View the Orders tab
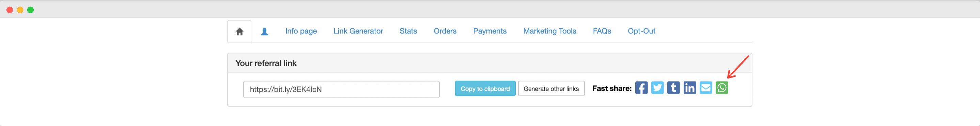Image resolution: width=980 pixels, height=126 pixels. coord(445,31)
